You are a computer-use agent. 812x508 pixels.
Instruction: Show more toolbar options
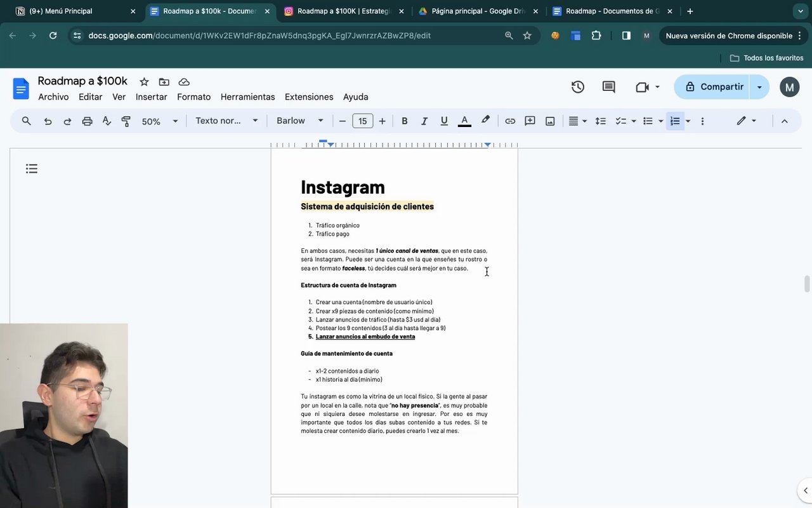702,121
